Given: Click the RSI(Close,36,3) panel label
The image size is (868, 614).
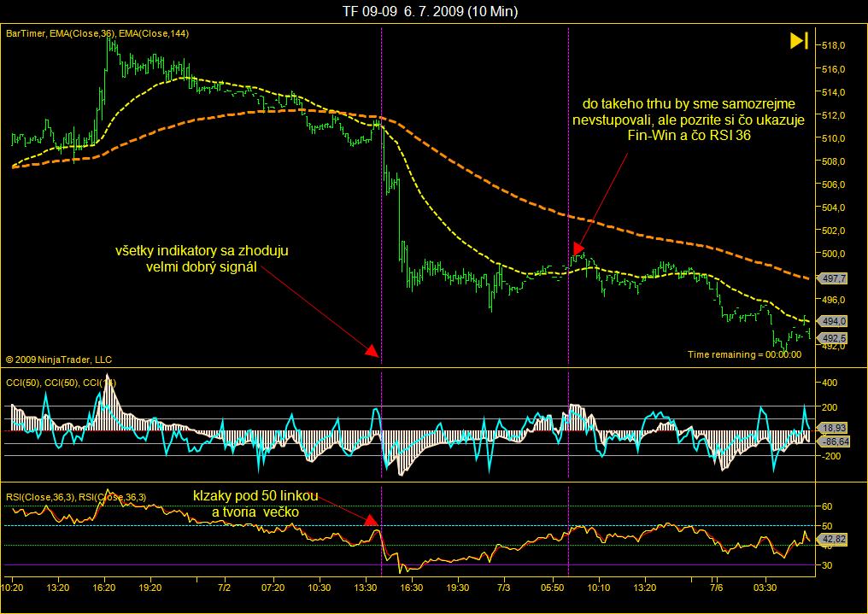Looking at the screenshot, I should (76, 497).
